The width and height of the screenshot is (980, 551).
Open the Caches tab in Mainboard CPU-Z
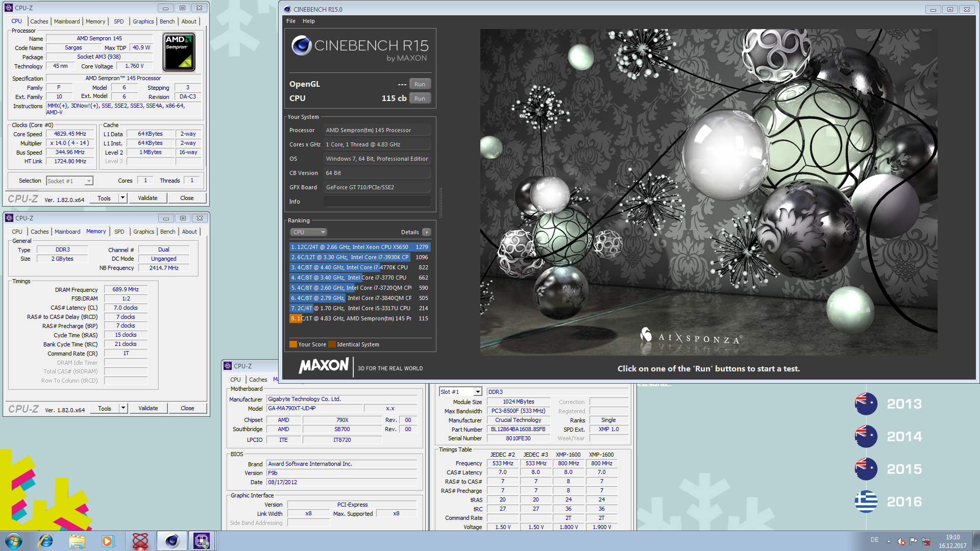pos(258,380)
